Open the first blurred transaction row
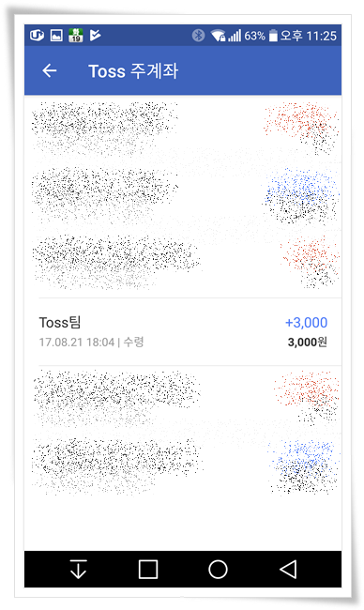 [183, 129]
